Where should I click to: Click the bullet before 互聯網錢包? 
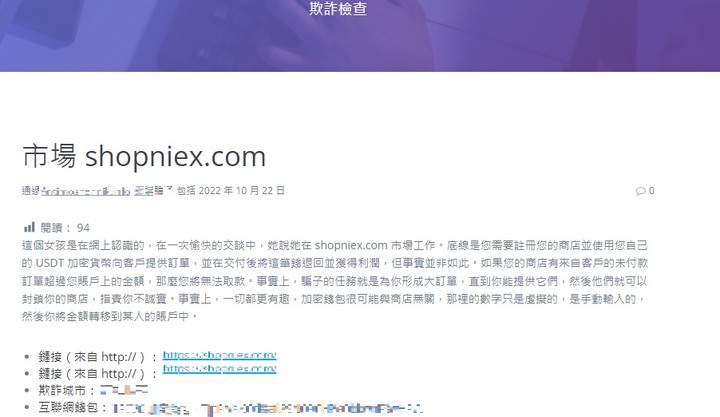pyautogui.click(x=27, y=407)
